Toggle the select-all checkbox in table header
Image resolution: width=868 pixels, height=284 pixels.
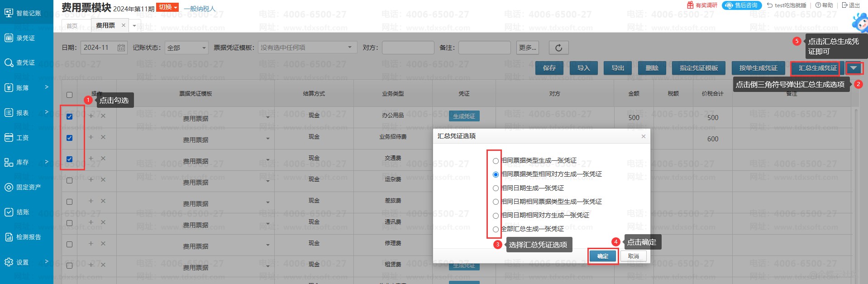coord(70,95)
